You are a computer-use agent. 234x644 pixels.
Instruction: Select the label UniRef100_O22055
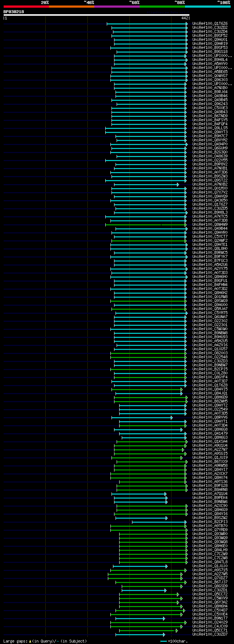[x=210, y=160]
